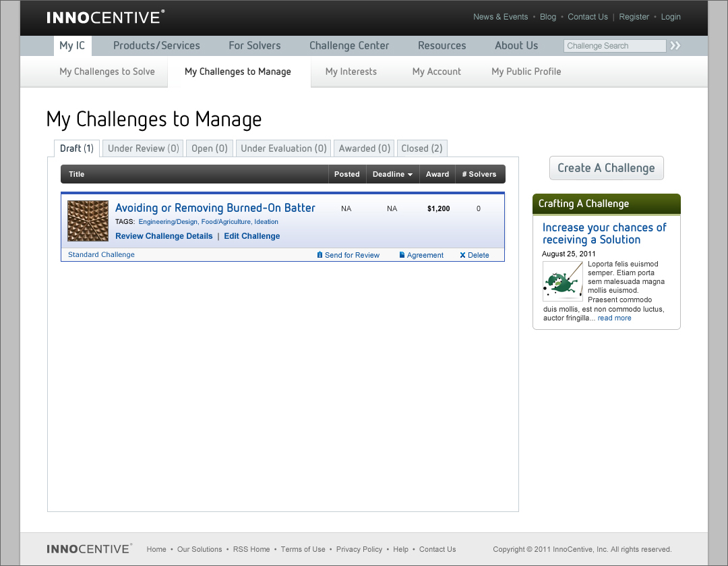The image size is (728, 566).
Task: Click # Solvers column header
Action: coord(479,174)
